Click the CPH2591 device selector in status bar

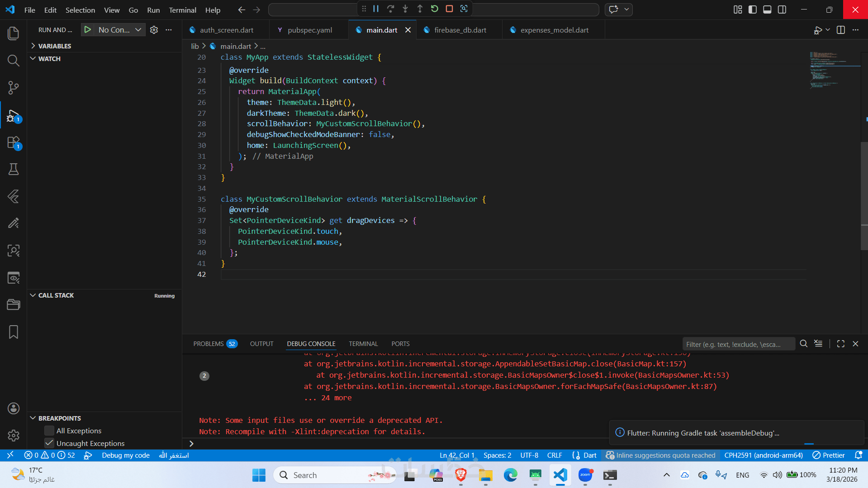tap(763, 455)
